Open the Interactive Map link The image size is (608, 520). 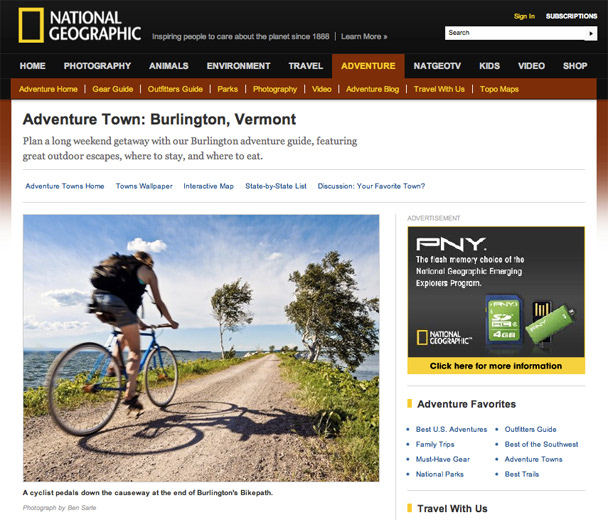[x=209, y=186]
